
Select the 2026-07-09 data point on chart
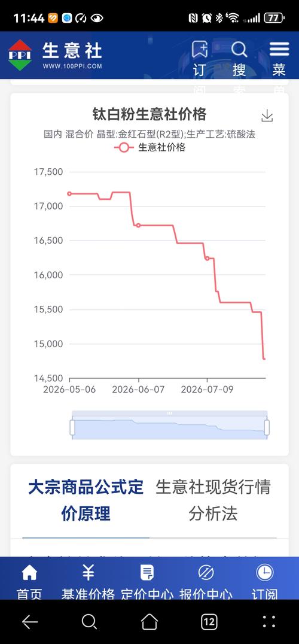[207, 259]
